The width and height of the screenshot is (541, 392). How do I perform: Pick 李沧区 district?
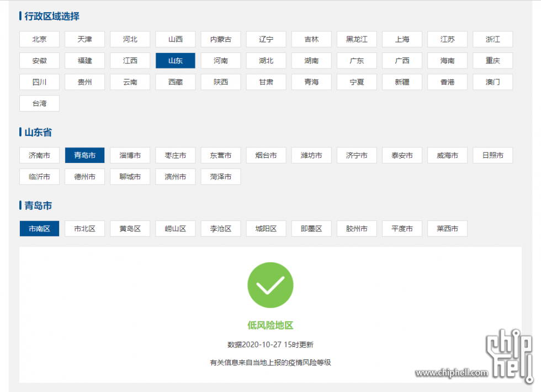[x=221, y=229]
